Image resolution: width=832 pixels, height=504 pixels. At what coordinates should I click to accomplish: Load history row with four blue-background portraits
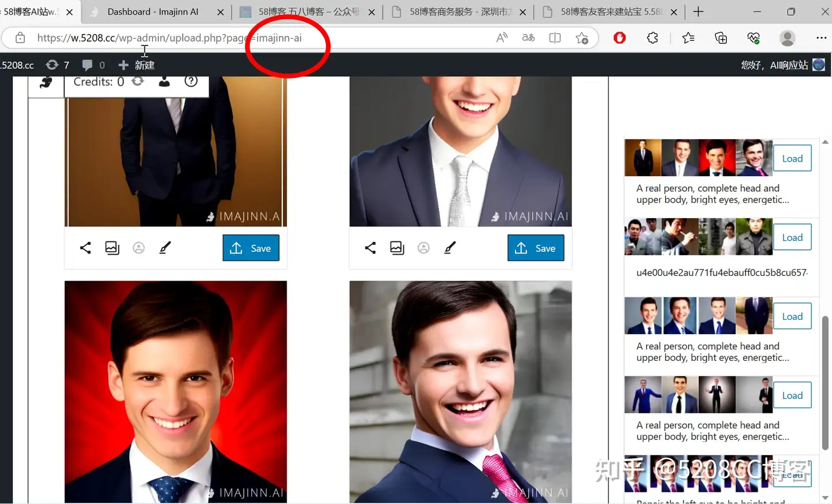tap(792, 316)
